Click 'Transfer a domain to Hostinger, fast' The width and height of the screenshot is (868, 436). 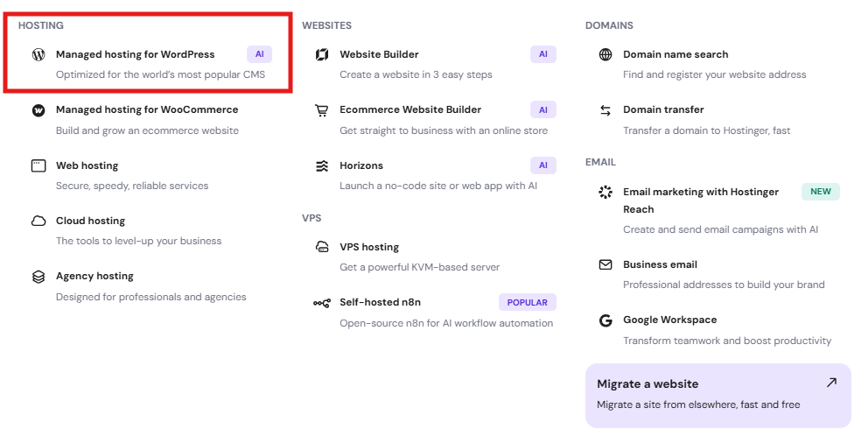[x=707, y=130]
